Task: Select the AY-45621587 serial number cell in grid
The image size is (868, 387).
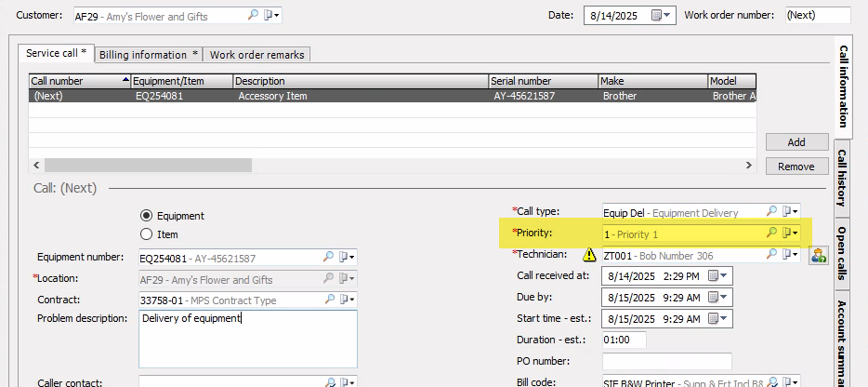Action: [x=543, y=96]
